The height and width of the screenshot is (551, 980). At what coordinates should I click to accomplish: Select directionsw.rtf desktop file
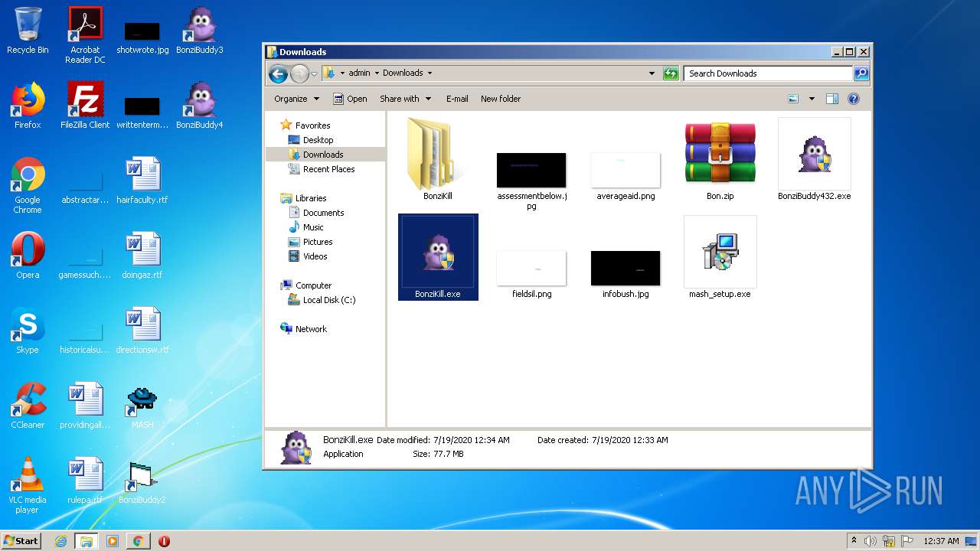coord(142,331)
